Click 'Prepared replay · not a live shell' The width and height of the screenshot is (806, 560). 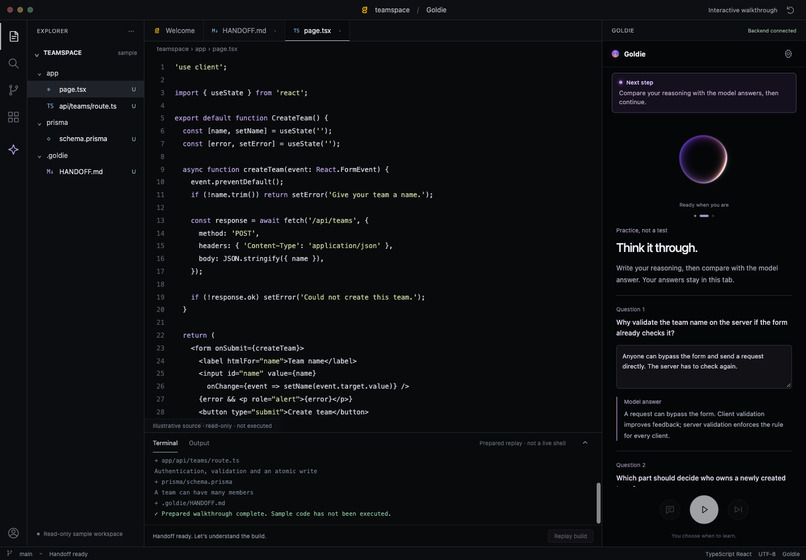(x=522, y=443)
